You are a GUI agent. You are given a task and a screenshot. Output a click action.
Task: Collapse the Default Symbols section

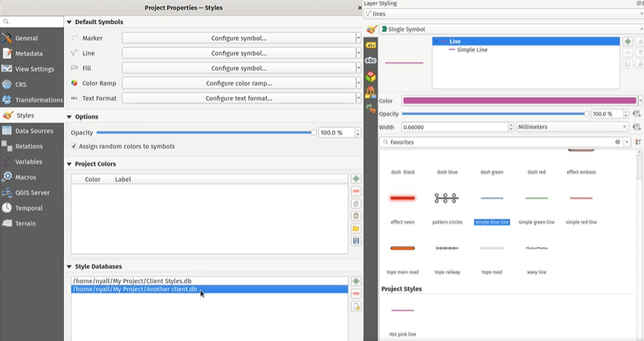click(x=70, y=23)
